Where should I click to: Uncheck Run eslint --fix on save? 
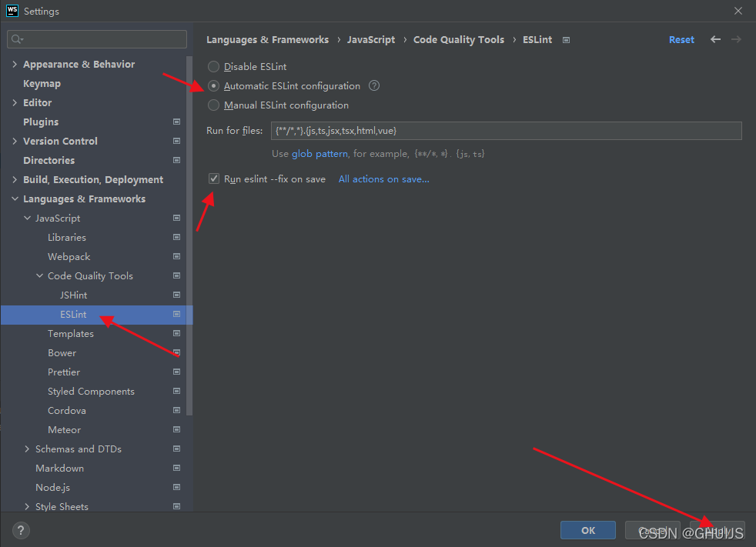point(213,178)
